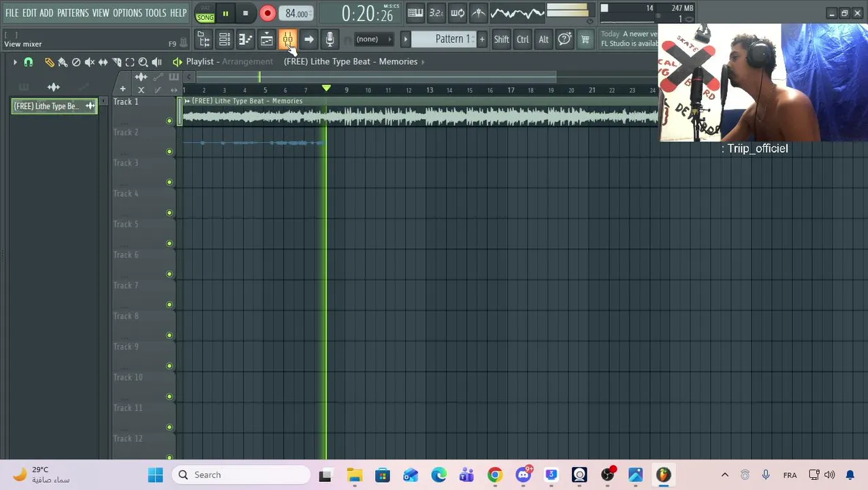Screen dimensions: 868x490
Task: Expand arrow after Lithe Type Beat title
Action: 423,62
